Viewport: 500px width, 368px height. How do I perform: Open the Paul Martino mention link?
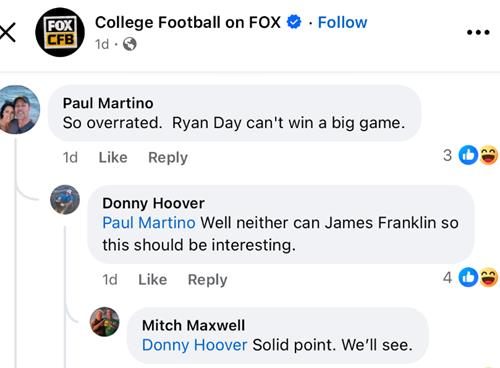pos(149,223)
